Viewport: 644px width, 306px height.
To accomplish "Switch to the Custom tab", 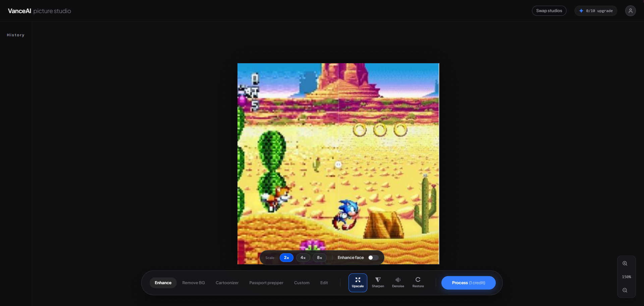I will pyautogui.click(x=302, y=283).
